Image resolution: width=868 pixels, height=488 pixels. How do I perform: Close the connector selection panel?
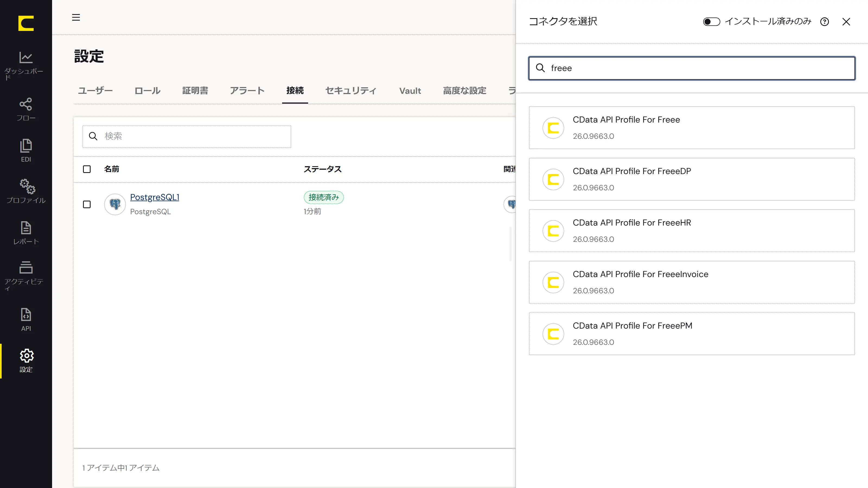[846, 22]
